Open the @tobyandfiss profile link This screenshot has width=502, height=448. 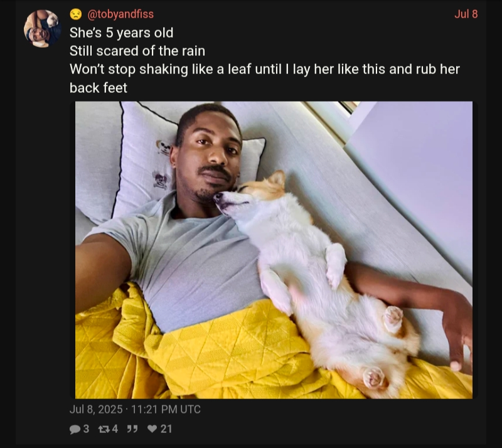click(120, 14)
